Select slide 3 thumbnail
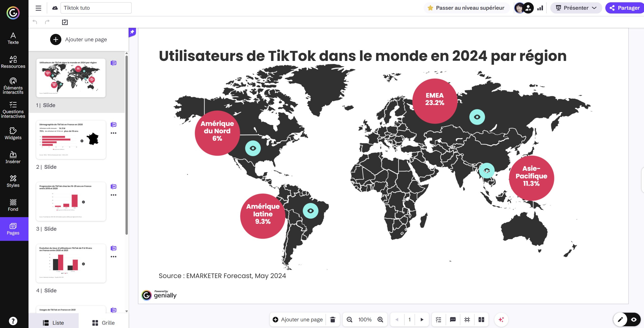Screen dimensions: 644x328 pyautogui.click(x=71, y=202)
